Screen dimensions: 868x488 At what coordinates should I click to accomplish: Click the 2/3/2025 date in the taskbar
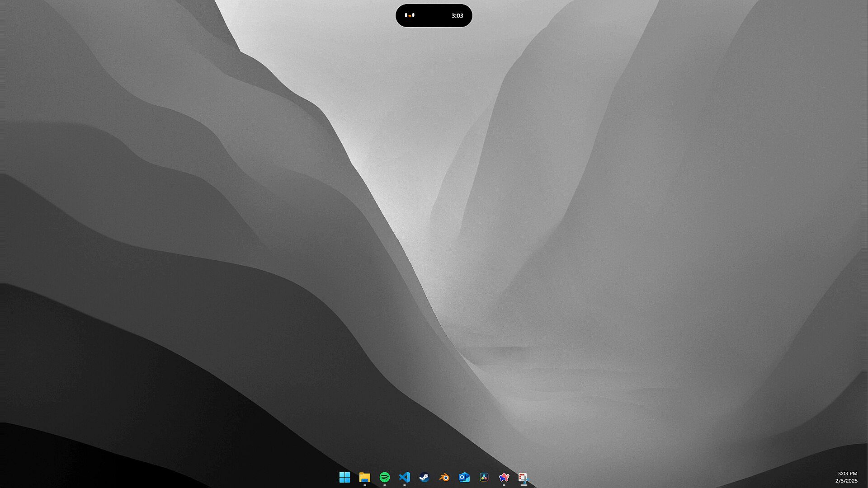point(846,481)
